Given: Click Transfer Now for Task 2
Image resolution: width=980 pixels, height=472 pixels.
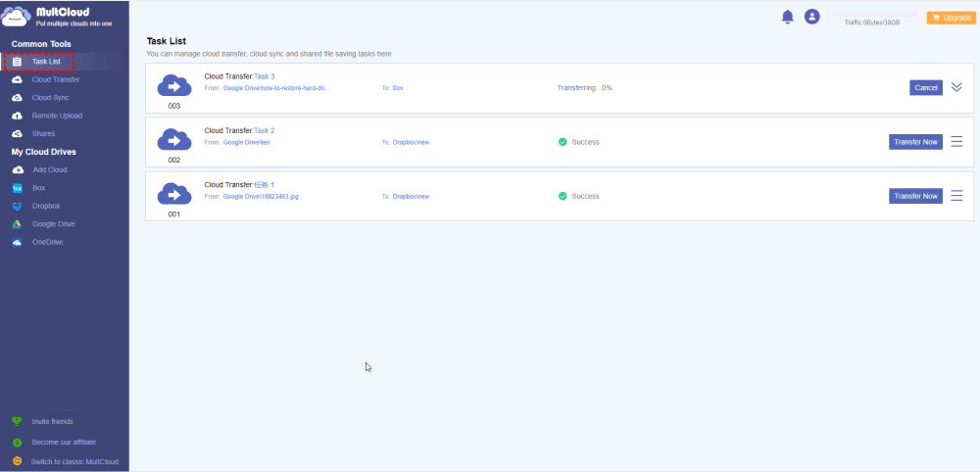Looking at the screenshot, I should 915,142.
